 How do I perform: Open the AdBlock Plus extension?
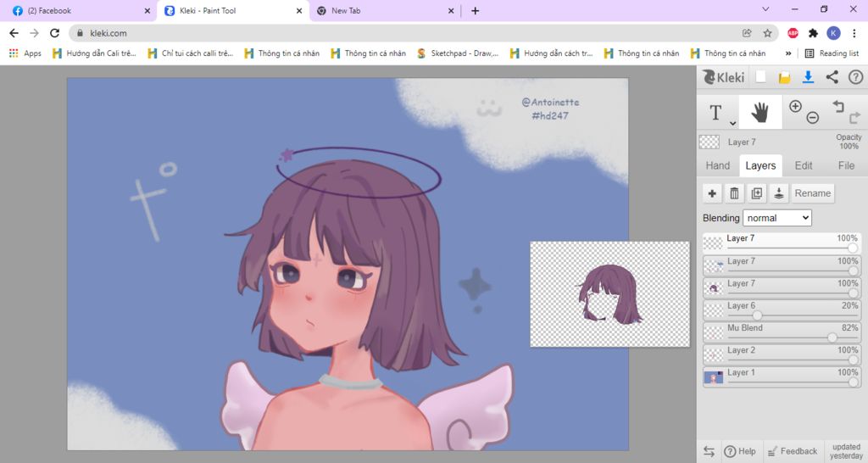click(x=793, y=33)
